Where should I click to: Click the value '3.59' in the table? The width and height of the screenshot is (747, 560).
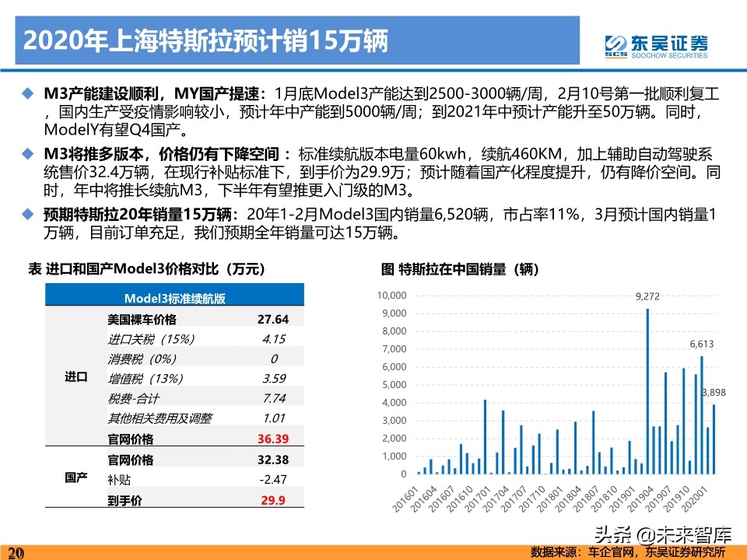point(274,379)
